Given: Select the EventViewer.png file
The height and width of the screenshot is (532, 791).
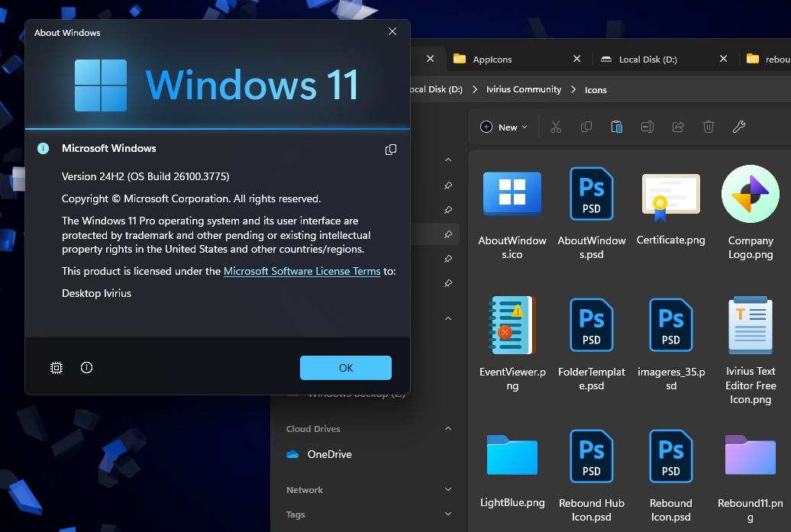Looking at the screenshot, I should tap(512, 343).
